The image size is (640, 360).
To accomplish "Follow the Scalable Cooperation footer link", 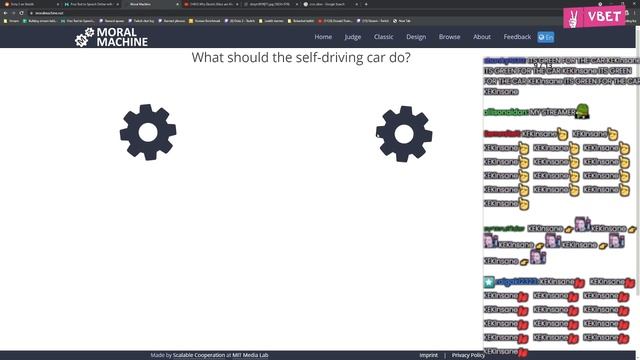I will pyautogui.click(x=199, y=355).
